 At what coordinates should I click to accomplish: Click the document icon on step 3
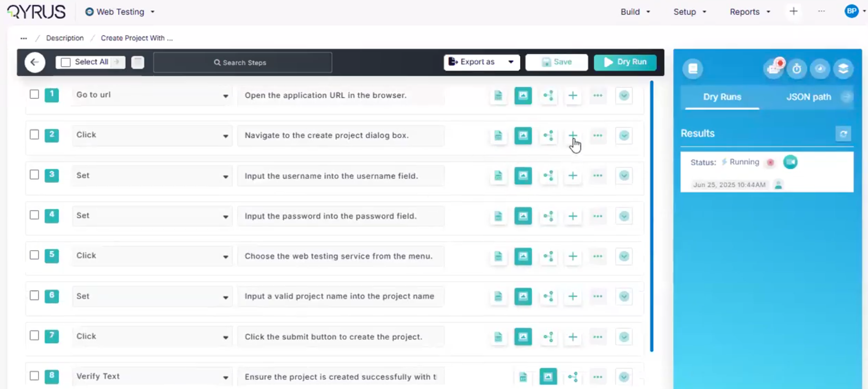tap(498, 176)
